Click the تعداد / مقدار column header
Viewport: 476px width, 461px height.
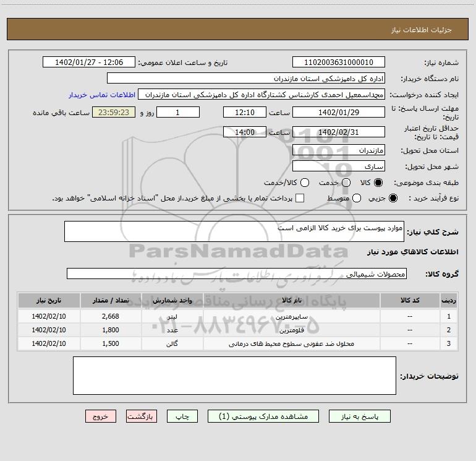[111, 301]
